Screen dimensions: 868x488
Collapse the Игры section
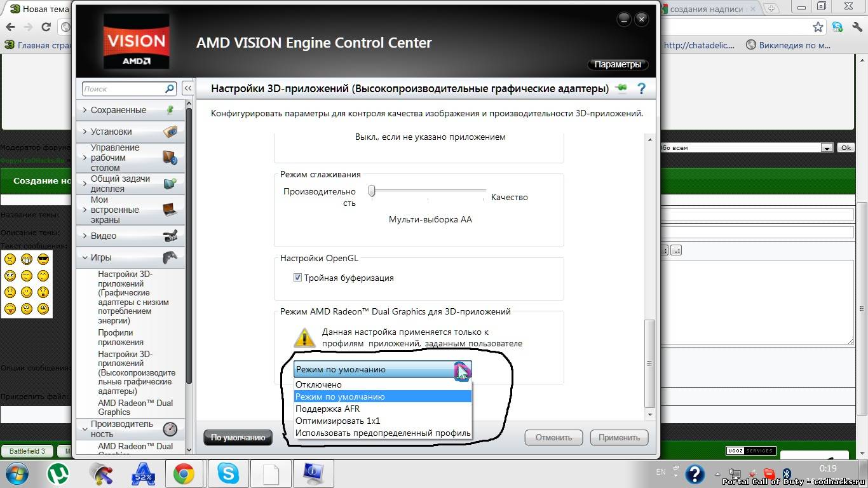[x=130, y=257]
